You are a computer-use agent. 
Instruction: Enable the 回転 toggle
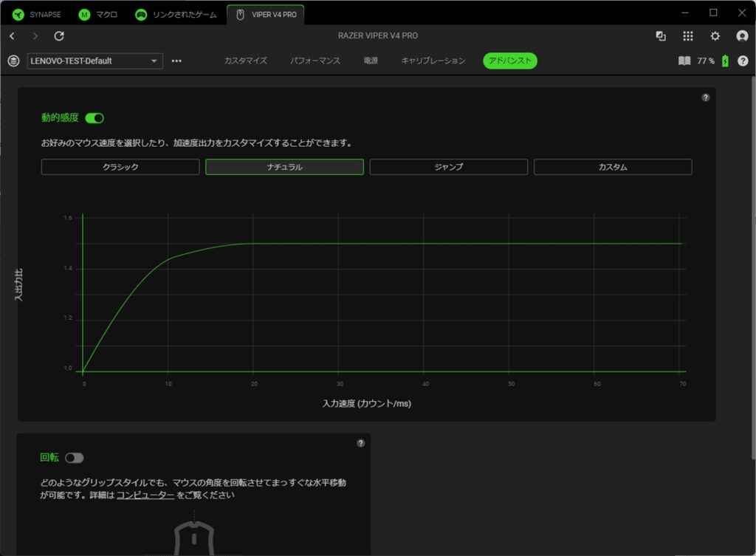[74, 458]
